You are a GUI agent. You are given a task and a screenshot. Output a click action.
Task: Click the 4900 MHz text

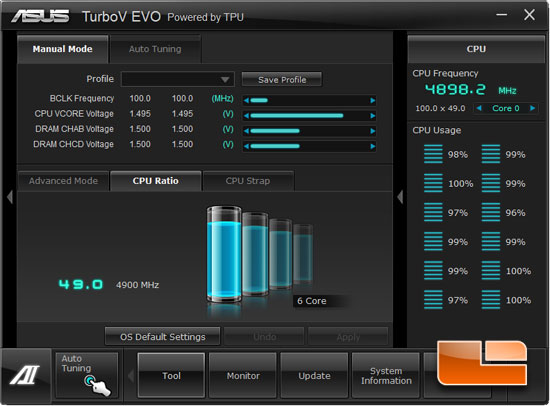(x=138, y=285)
